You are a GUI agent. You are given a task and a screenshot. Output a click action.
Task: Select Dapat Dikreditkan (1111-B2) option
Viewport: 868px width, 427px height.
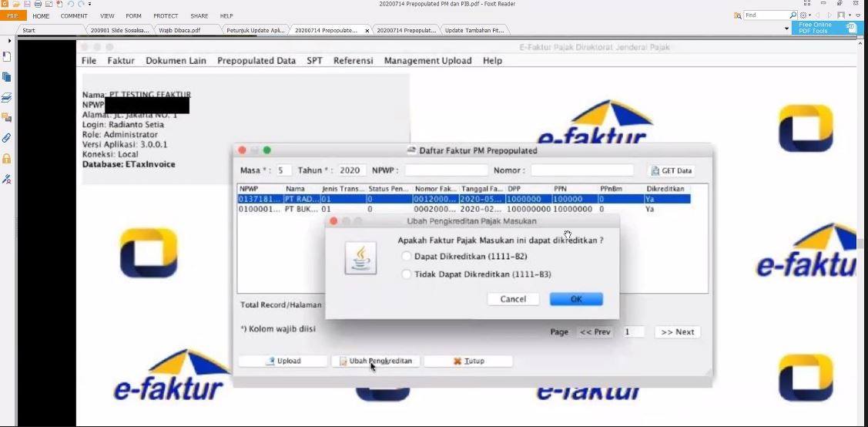407,256
